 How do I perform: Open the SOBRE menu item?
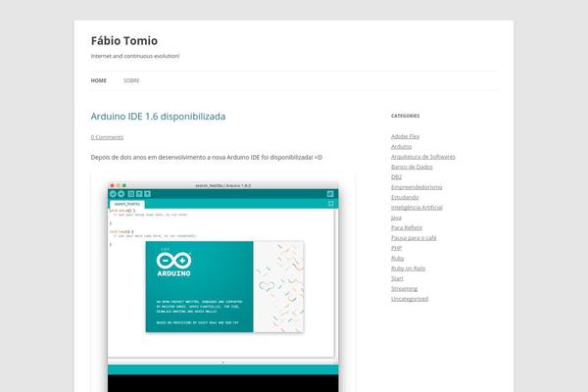pyautogui.click(x=131, y=80)
